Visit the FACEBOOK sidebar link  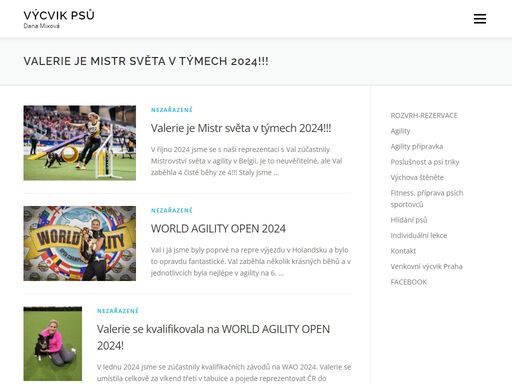[409, 282]
